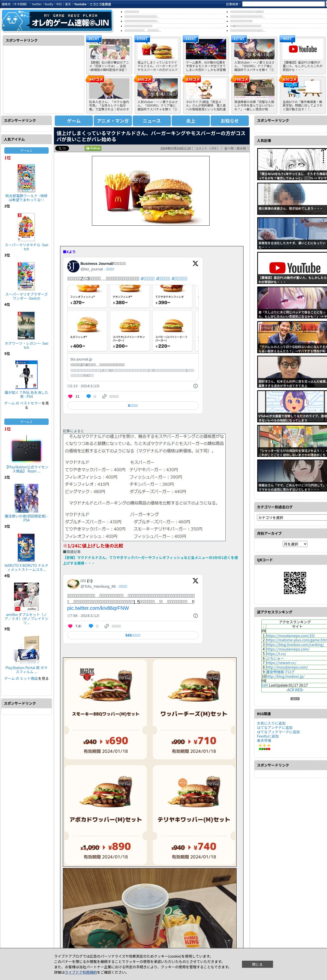Click the Feedlyに追加 link
Viewport: 327px width, 980px height.
click(268, 736)
